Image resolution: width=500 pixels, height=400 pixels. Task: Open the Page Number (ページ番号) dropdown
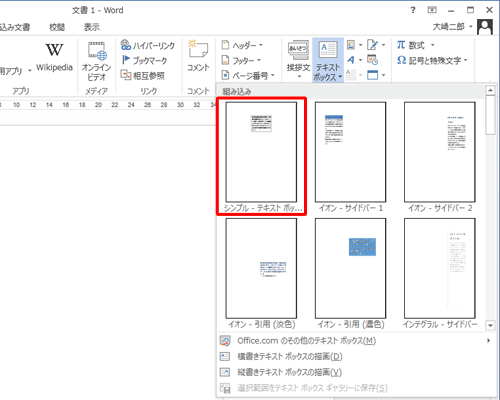pos(248,76)
